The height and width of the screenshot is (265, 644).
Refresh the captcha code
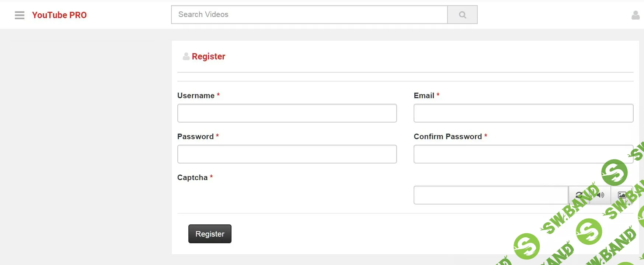pyautogui.click(x=579, y=195)
